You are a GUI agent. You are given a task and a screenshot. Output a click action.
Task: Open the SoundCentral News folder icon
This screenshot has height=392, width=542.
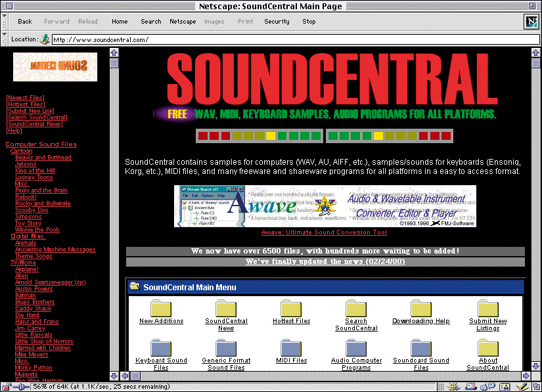pos(226,308)
